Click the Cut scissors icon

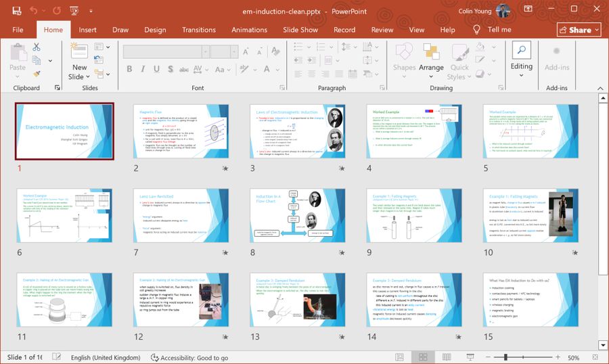(37, 47)
